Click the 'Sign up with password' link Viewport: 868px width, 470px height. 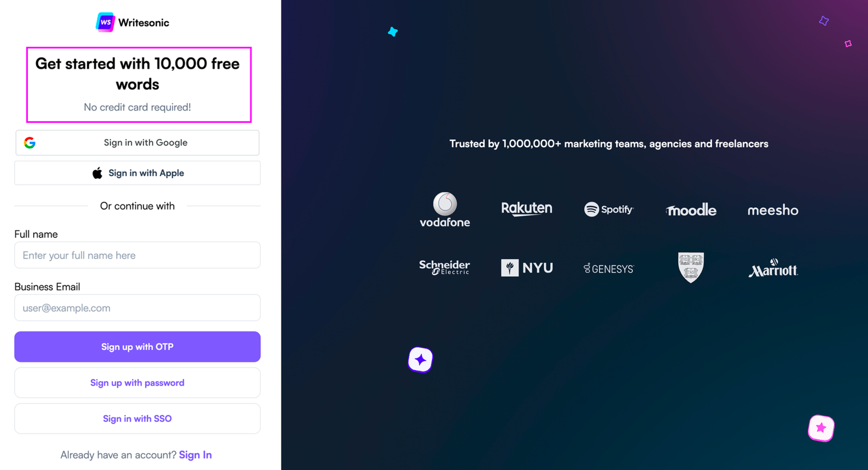pos(137,383)
